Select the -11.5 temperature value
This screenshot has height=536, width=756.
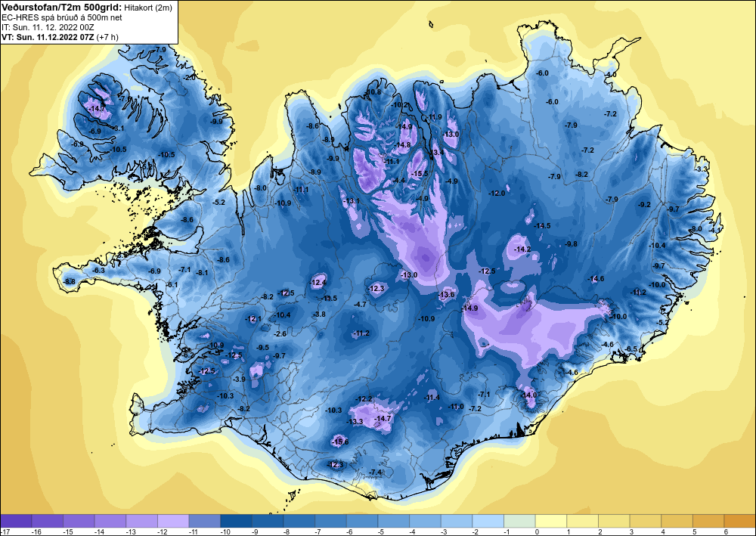tap(330, 299)
